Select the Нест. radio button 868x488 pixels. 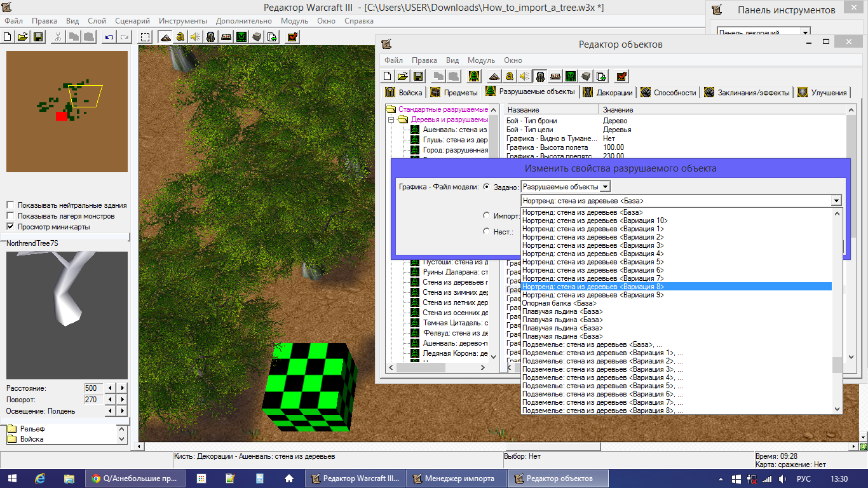click(x=487, y=232)
